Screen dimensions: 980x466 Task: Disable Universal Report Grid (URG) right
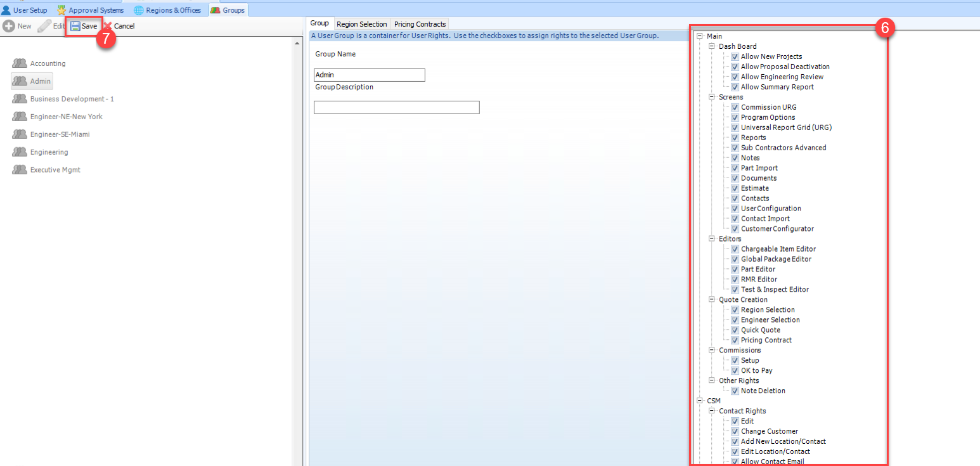coord(735,127)
